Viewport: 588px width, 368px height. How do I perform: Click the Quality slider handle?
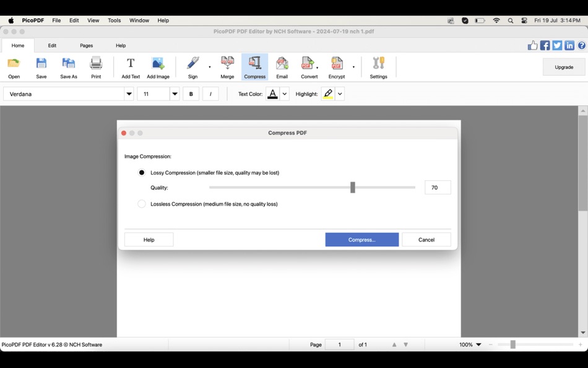click(353, 187)
